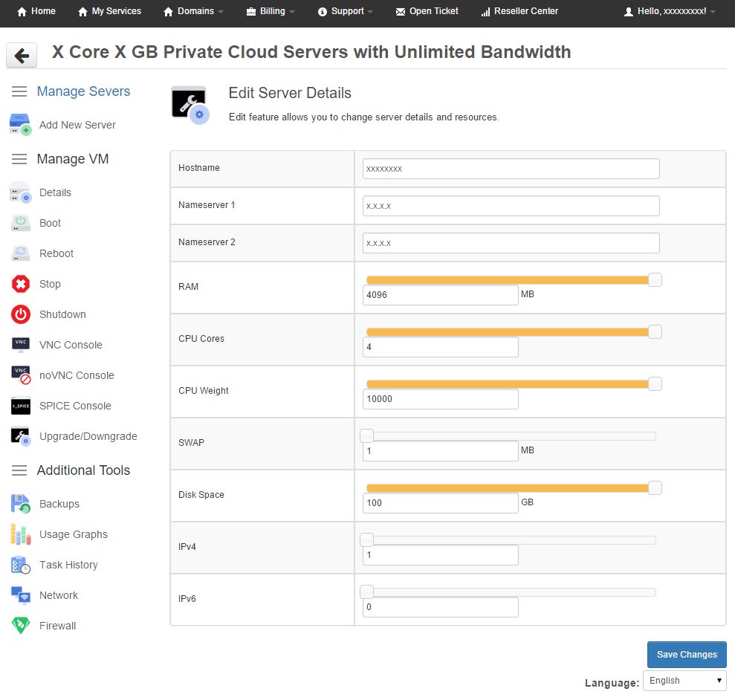This screenshot has height=700, width=735.
Task: Toggle the Additional Tools hamburger menu
Action: click(x=20, y=470)
